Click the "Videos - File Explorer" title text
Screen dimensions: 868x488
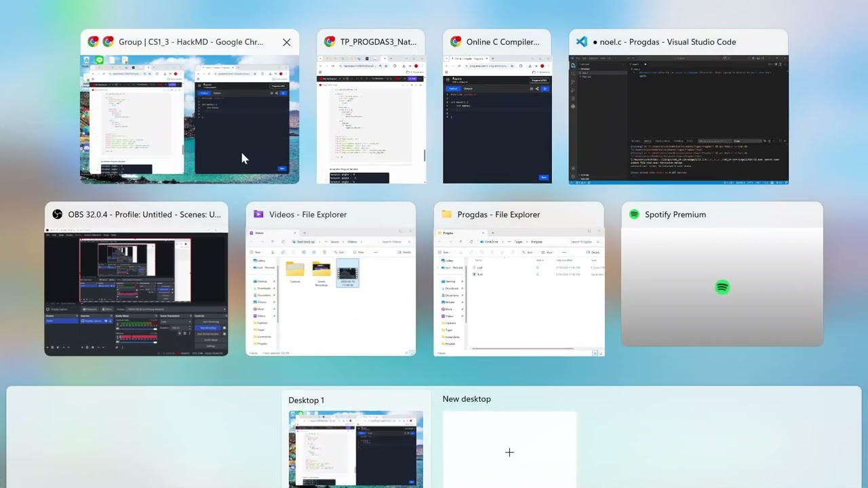pos(308,214)
